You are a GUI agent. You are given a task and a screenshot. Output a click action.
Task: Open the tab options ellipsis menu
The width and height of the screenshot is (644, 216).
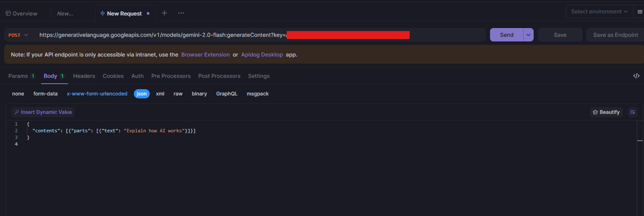(181, 13)
